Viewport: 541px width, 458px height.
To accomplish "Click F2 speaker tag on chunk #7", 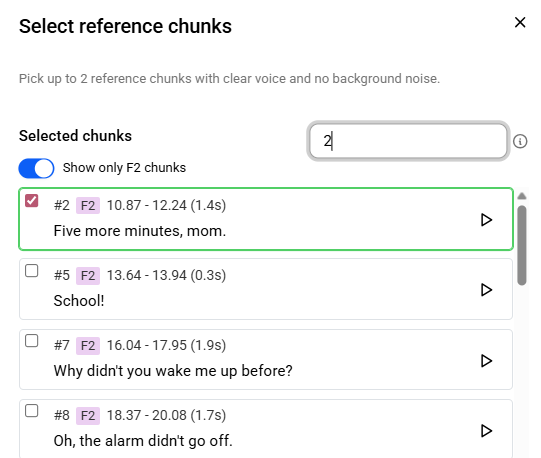I will (88, 345).
